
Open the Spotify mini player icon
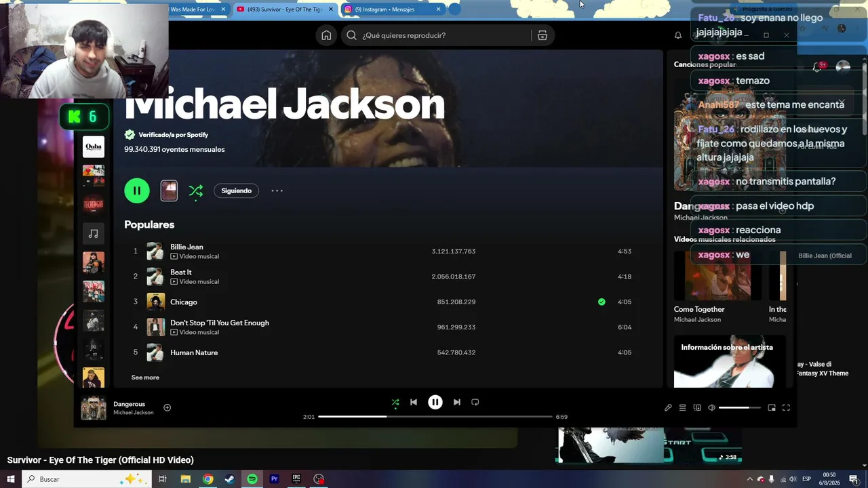point(772,407)
